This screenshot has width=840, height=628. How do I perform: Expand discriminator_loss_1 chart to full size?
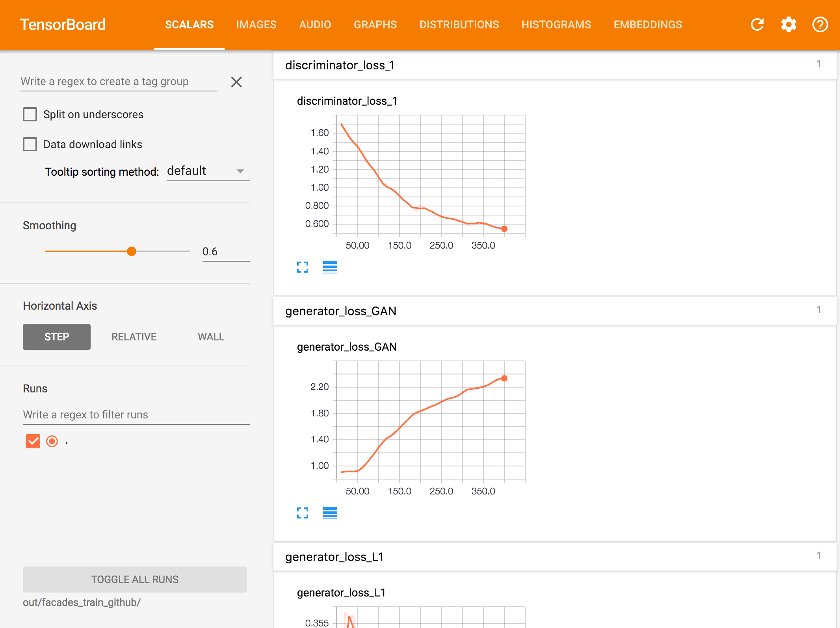[302, 267]
